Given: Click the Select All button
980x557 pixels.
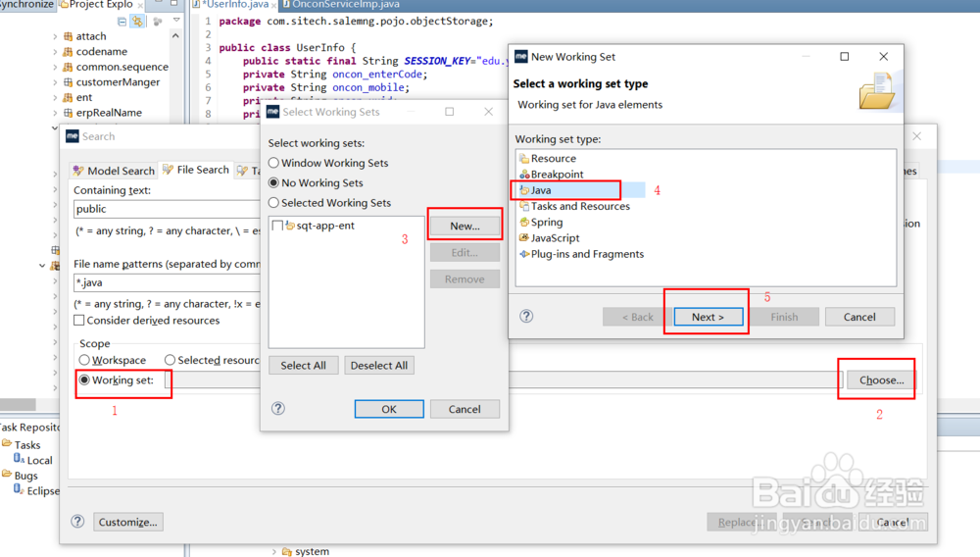Looking at the screenshot, I should 303,365.
